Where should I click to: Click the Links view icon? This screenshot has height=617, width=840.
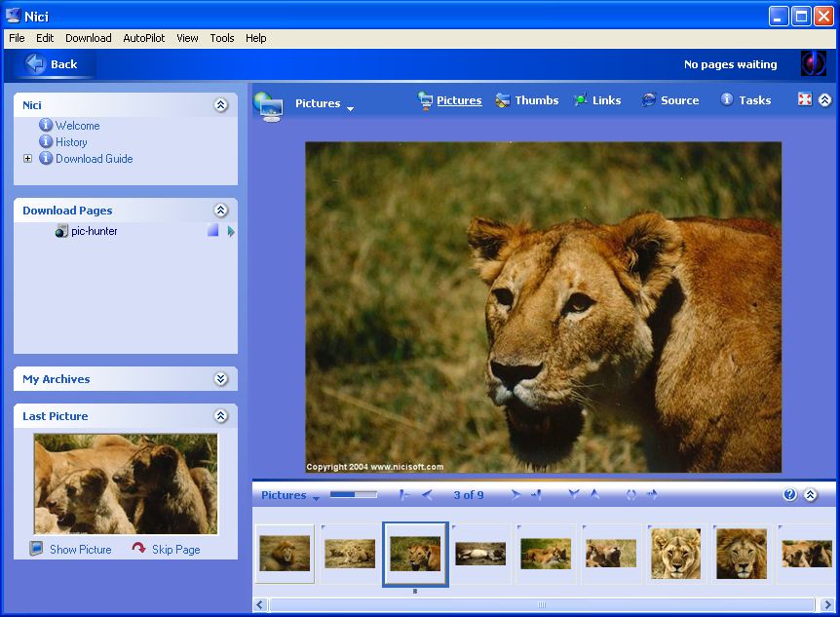pos(580,99)
